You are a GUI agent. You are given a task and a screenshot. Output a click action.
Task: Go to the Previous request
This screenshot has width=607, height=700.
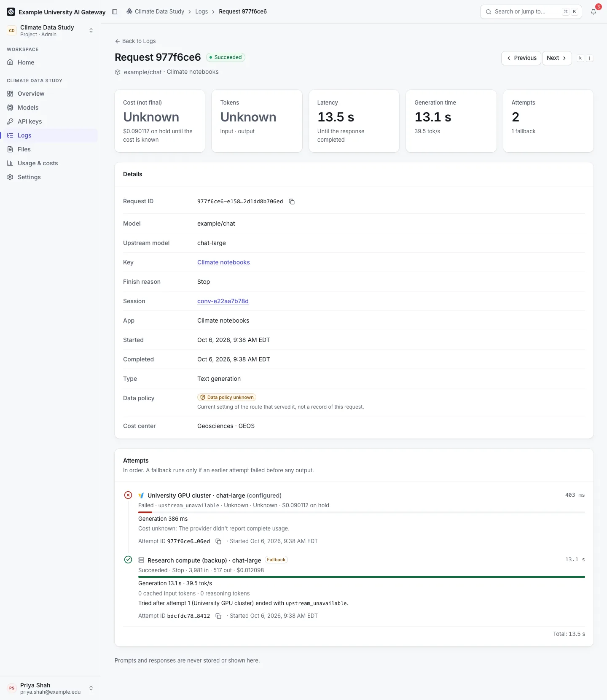[x=521, y=58]
